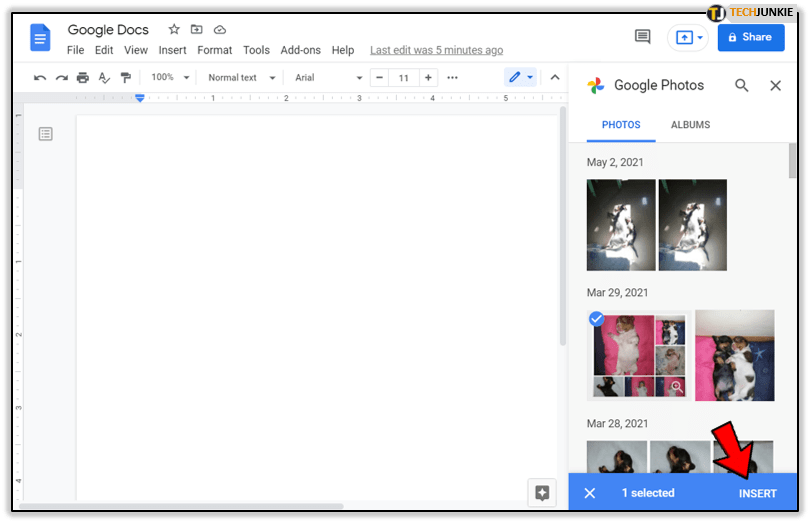Open the 100% zoom dropdown
This screenshot has height=523, width=810.
click(x=170, y=78)
